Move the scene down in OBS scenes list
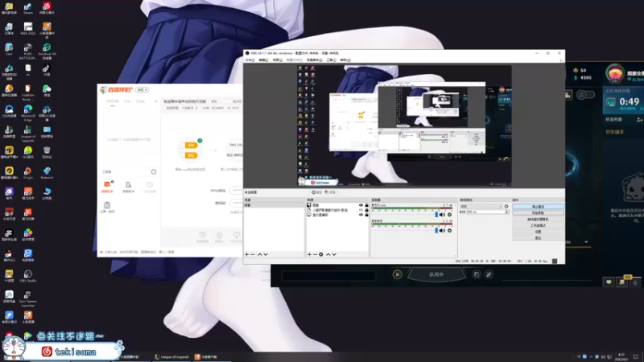Image resolution: width=644 pixels, height=362 pixels. coord(266,254)
